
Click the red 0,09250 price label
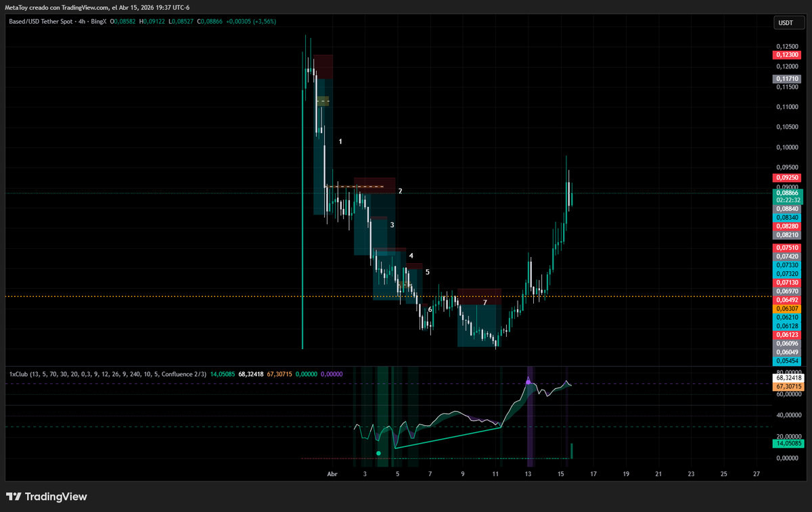(787, 177)
